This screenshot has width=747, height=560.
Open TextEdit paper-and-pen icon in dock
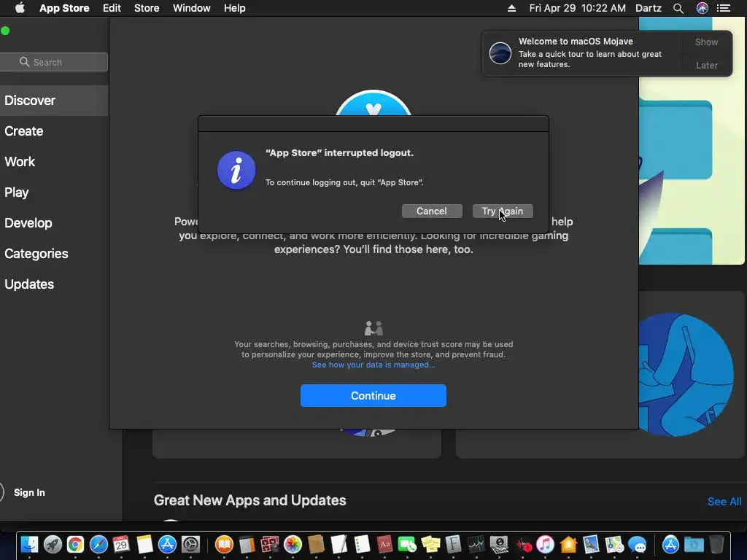(338, 544)
